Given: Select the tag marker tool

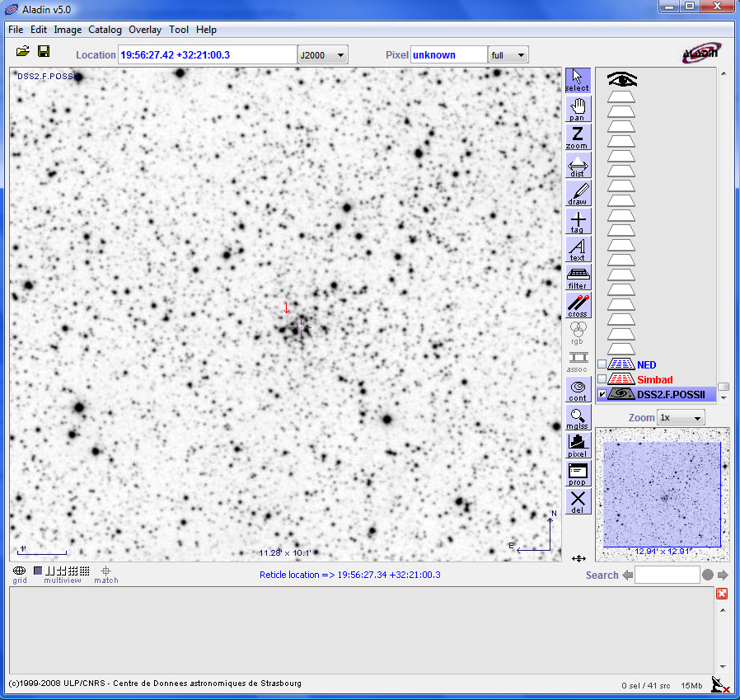Looking at the screenshot, I should pos(578,221).
